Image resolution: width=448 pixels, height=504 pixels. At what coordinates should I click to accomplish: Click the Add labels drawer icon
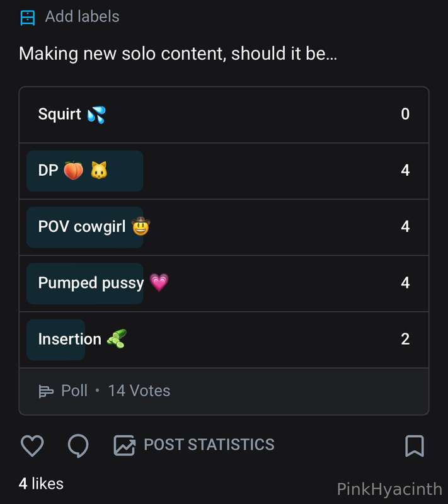pyautogui.click(x=28, y=18)
